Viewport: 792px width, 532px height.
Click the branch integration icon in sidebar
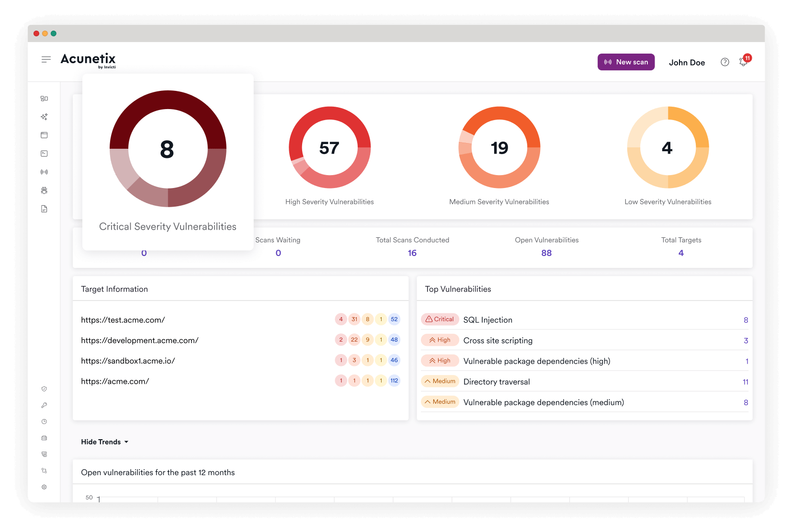[44, 471]
